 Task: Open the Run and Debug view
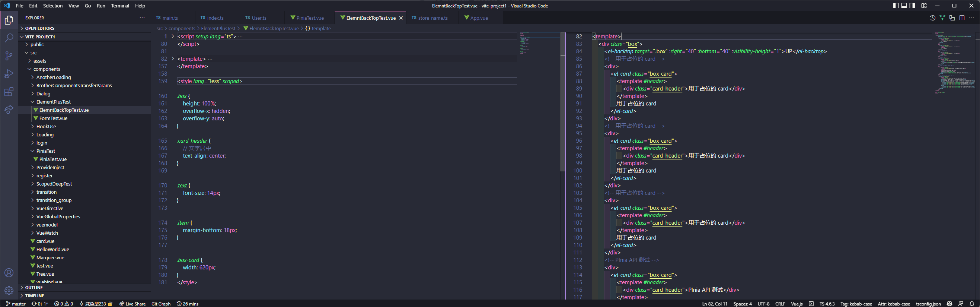(x=9, y=73)
